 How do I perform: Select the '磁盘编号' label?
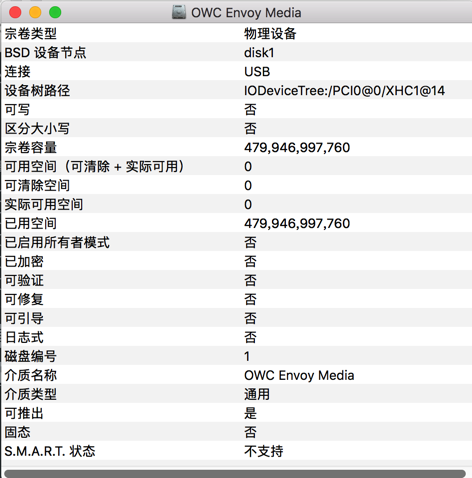pyautogui.click(x=31, y=357)
